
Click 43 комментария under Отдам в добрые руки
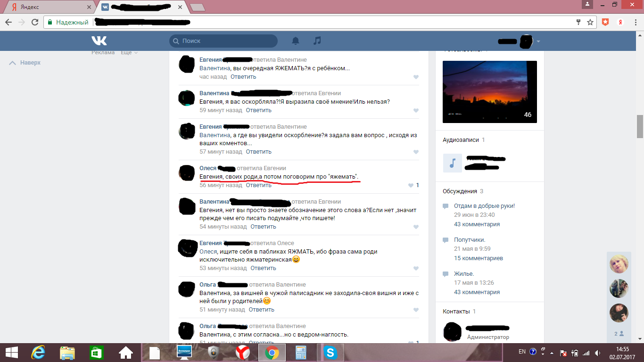[x=477, y=224]
